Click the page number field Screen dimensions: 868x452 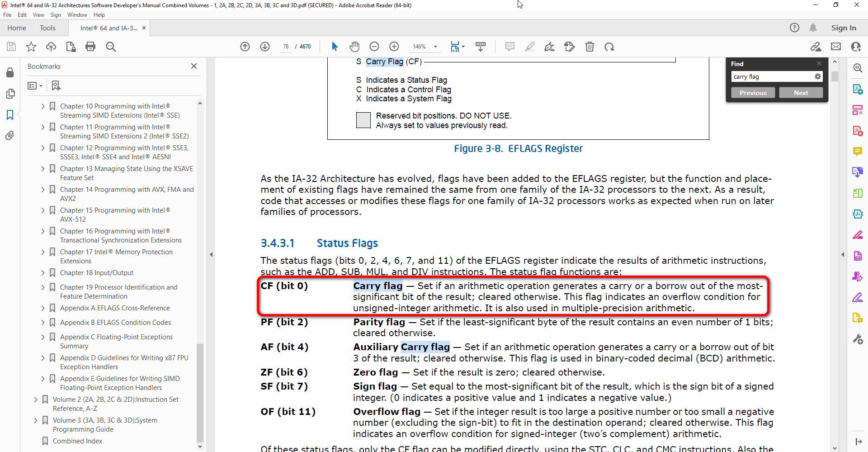(286, 47)
